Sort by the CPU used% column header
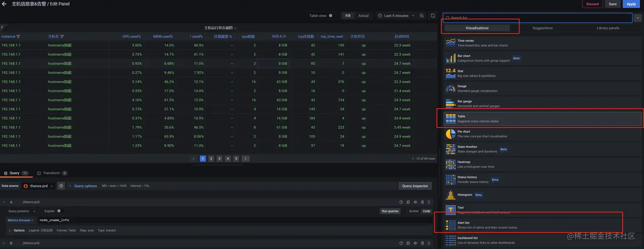Screen dimensions: 644x249 (131, 37)
